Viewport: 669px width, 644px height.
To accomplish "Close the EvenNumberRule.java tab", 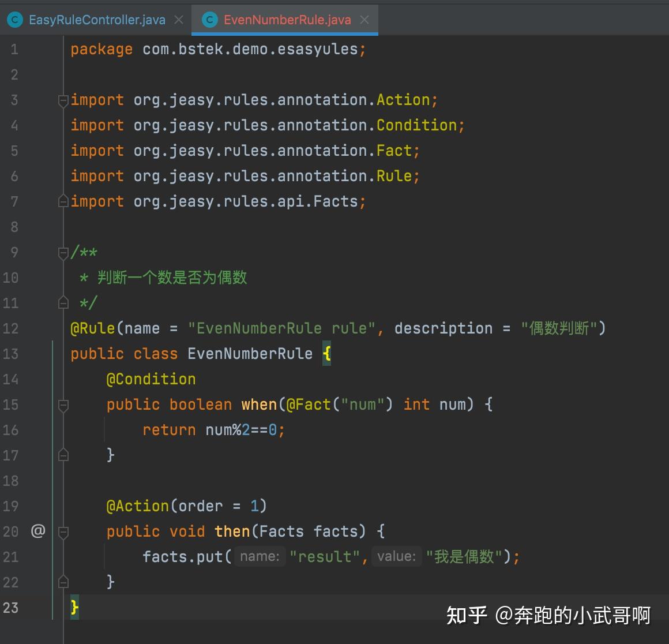I will 364,19.
